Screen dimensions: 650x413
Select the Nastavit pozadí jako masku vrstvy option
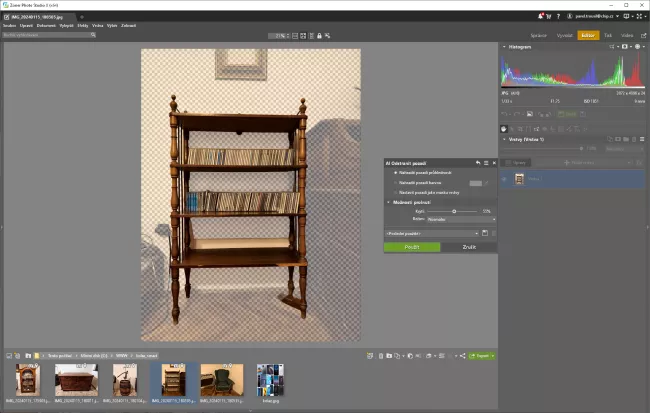point(395,193)
